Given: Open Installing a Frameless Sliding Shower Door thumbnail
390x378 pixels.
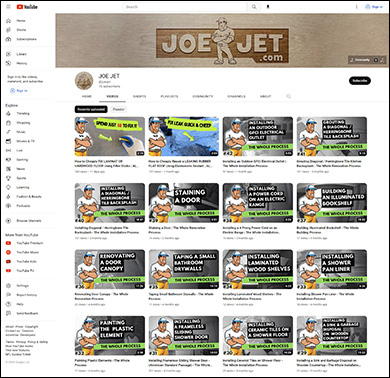Looking at the screenshot, I should 184,335.
